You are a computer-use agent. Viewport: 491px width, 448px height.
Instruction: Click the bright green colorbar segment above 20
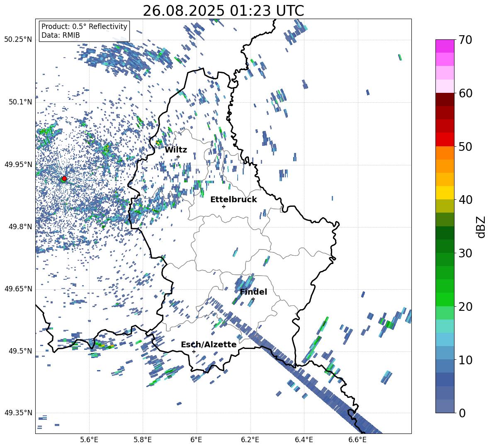[x=445, y=299]
